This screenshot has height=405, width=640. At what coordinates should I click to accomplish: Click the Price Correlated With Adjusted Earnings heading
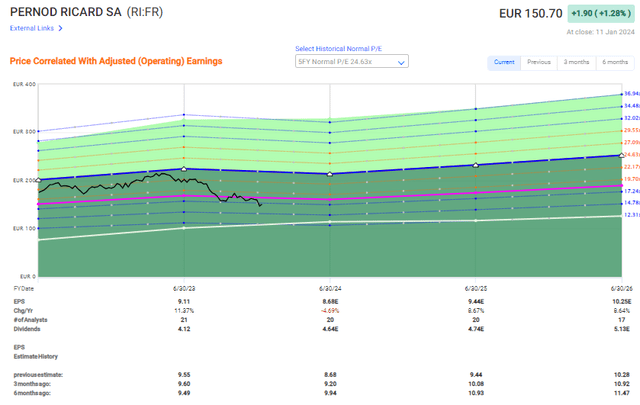click(x=116, y=61)
